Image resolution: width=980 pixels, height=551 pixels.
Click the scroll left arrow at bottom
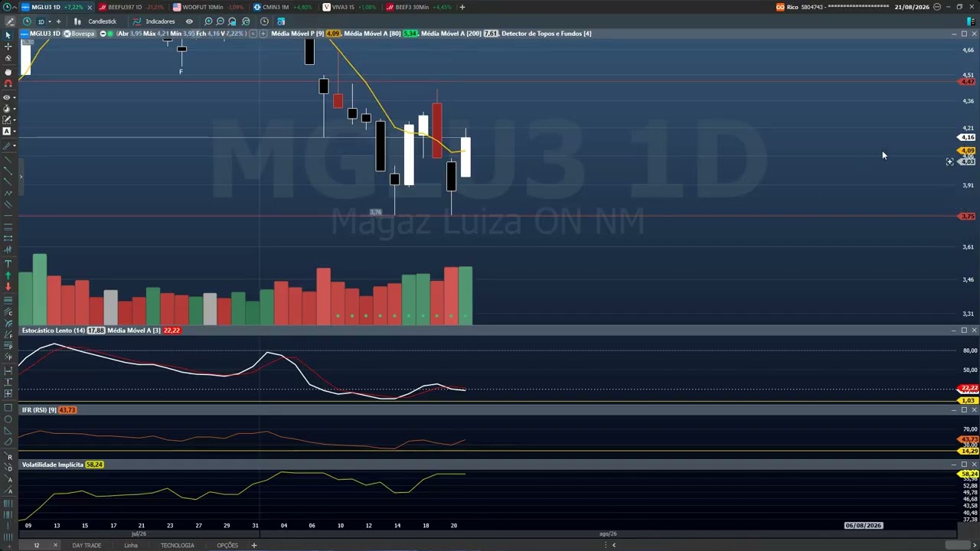click(614, 545)
